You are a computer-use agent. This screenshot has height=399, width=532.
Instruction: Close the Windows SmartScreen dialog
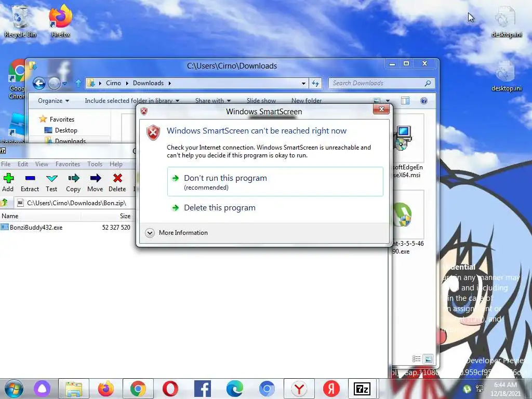coord(381,109)
